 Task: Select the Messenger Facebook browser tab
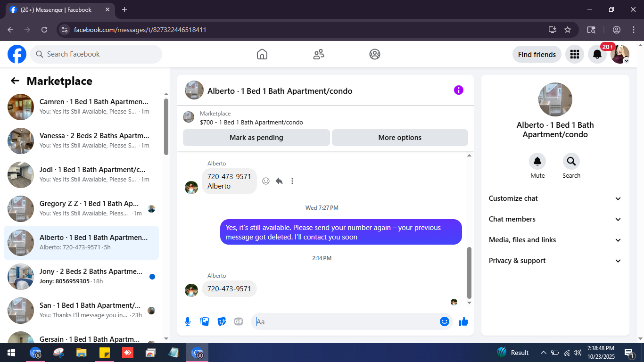click(x=59, y=9)
